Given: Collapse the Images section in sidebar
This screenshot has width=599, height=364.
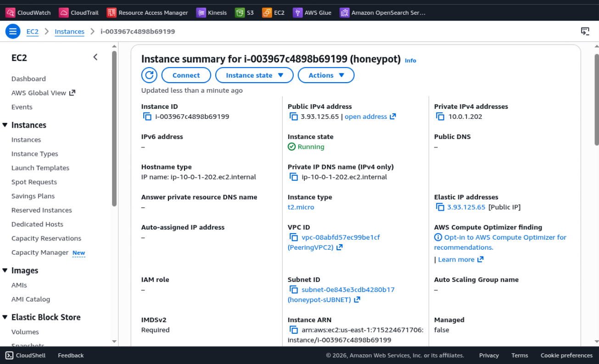Looking at the screenshot, I should tap(5, 270).
